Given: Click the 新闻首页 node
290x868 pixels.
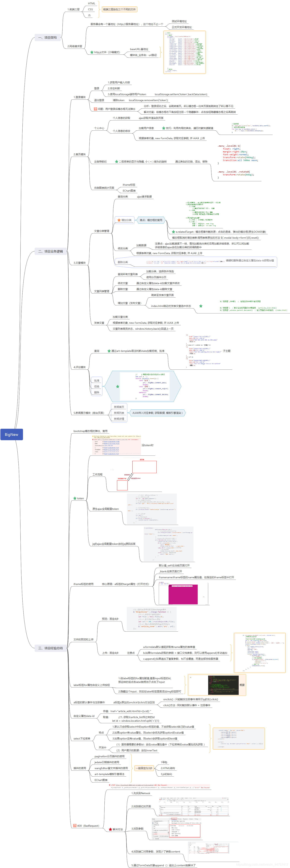Looking at the screenshot, I should [x=119, y=407].
